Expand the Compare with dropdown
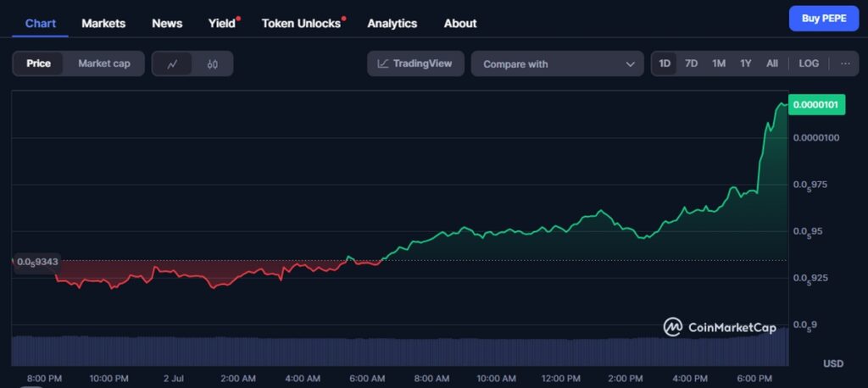Image resolution: width=868 pixels, height=388 pixels. [x=558, y=64]
